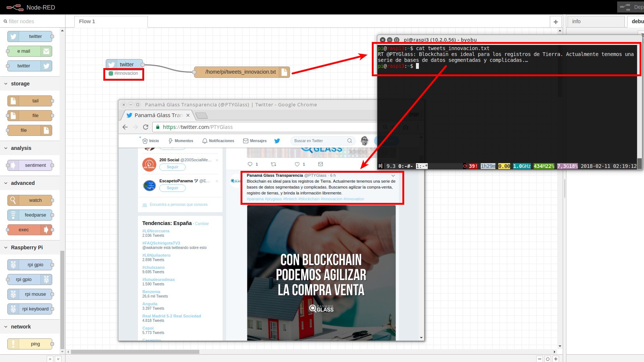Open Inicio in the Twitter navbar
Screen dimensions: 644x362
coord(151,141)
